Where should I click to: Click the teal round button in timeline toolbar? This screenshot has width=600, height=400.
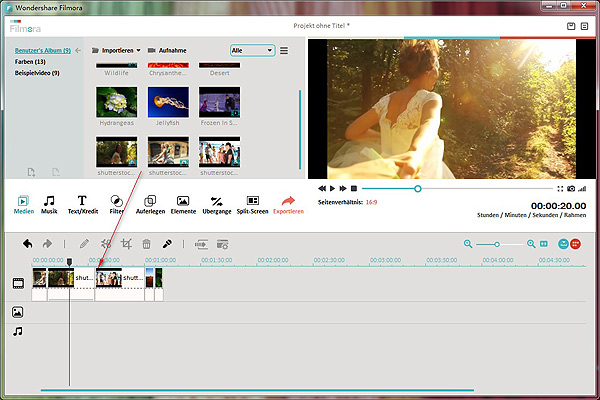[x=563, y=244]
